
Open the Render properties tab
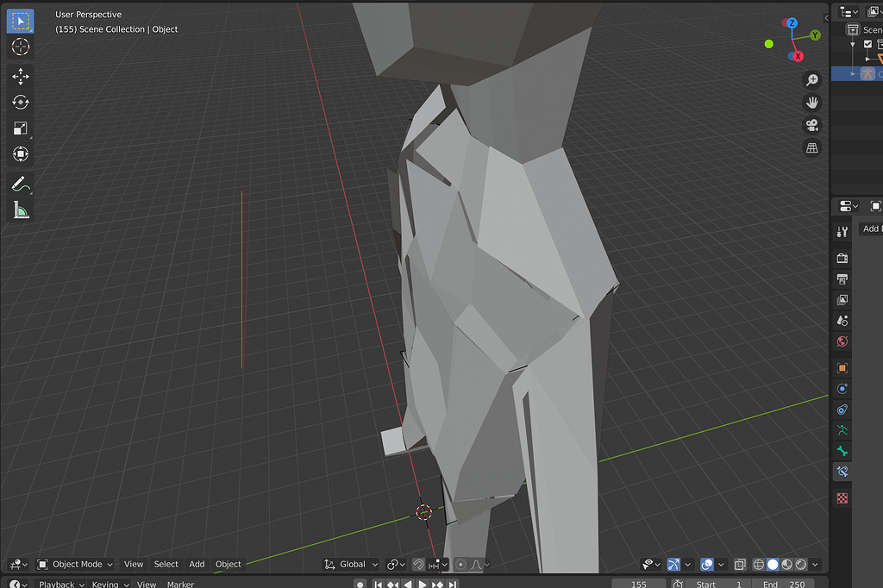tap(842, 258)
